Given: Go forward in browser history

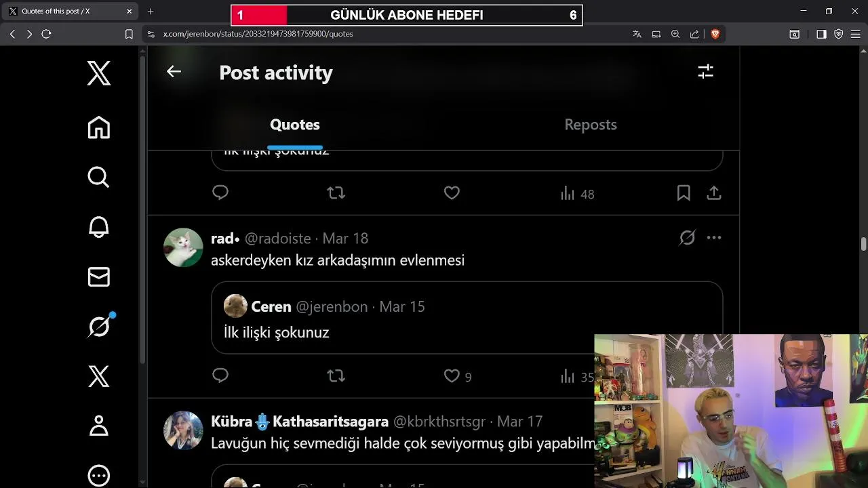Looking at the screenshot, I should pyautogui.click(x=29, y=34).
